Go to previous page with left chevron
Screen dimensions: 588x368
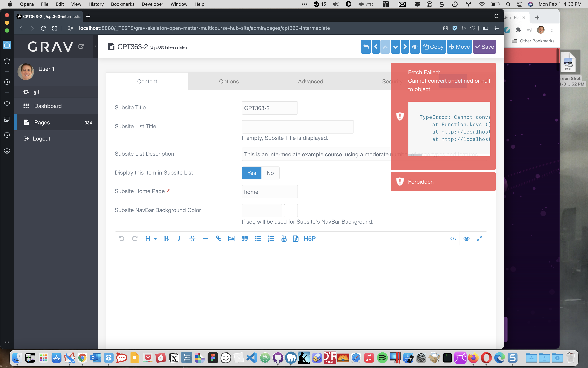376,46
